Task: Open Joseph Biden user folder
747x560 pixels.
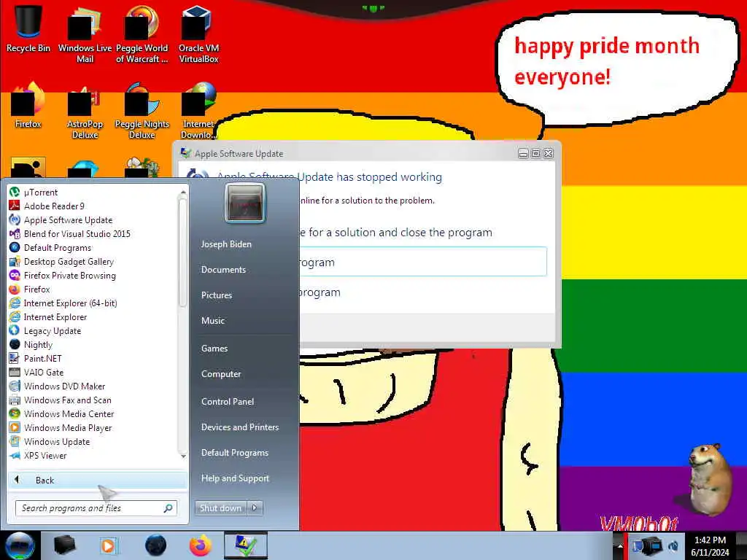Action: (226, 244)
